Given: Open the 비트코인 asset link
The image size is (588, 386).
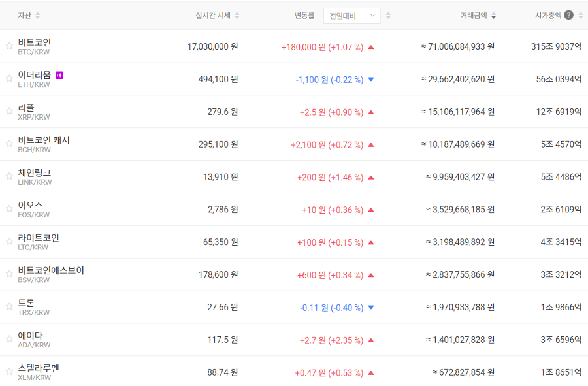Looking at the screenshot, I should (x=34, y=42).
